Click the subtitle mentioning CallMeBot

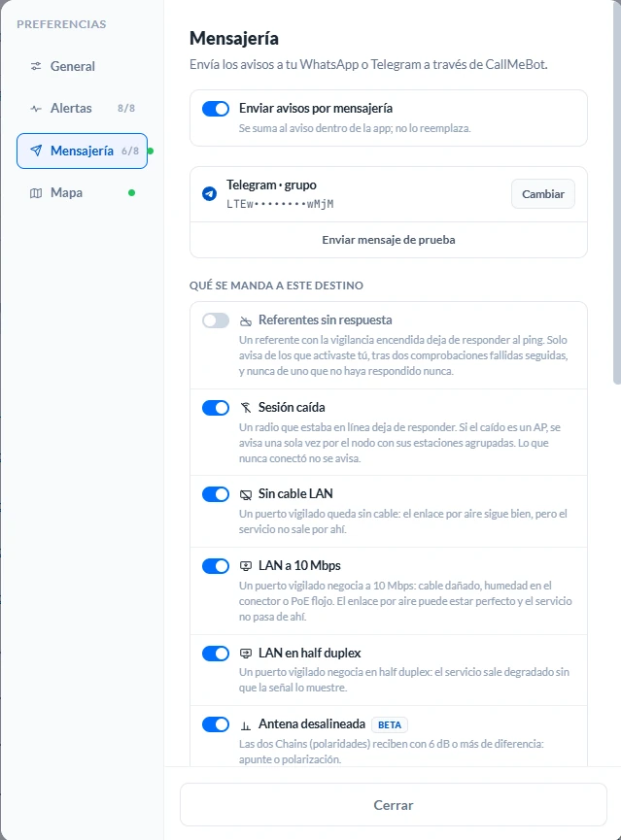tap(368, 64)
